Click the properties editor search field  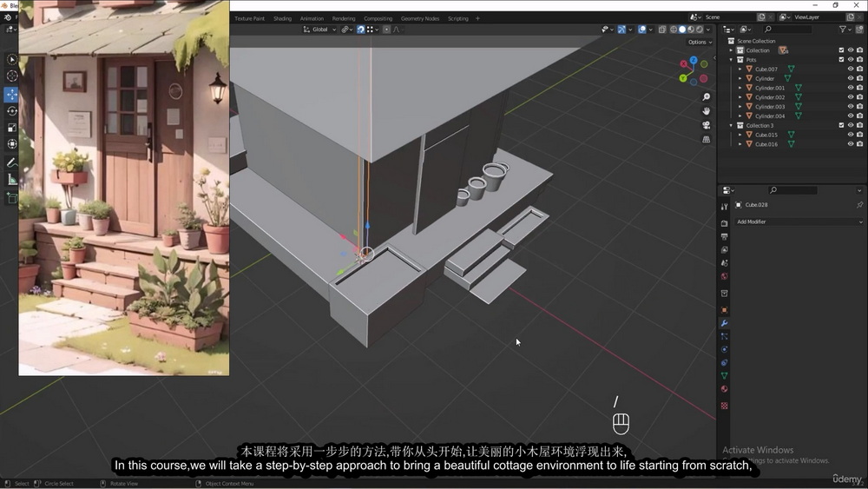(x=792, y=190)
